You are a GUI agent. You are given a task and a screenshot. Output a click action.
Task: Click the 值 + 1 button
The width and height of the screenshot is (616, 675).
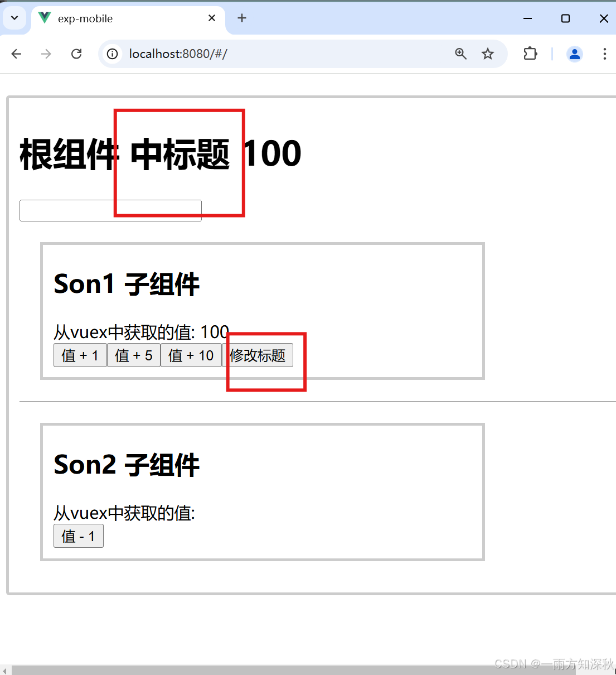pos(80,355)
